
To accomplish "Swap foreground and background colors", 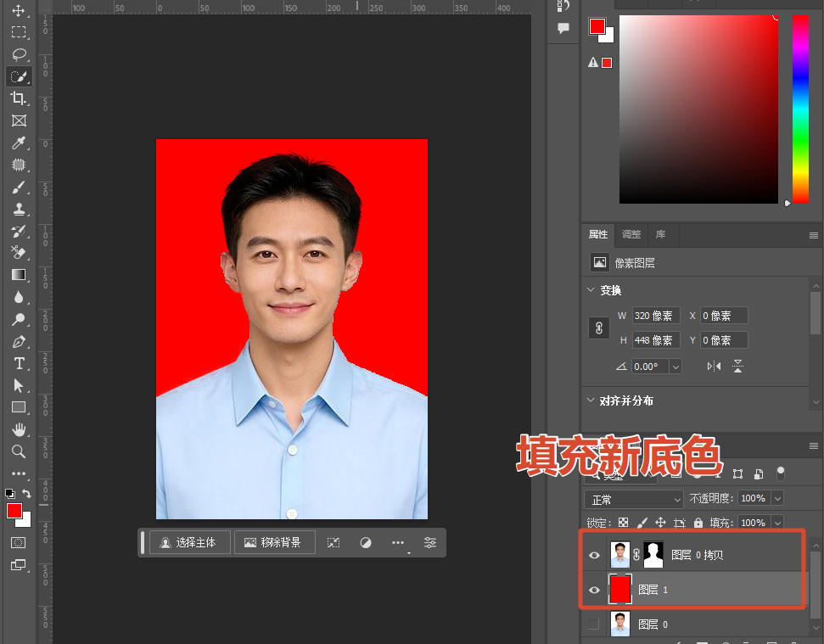I will 27,493.
